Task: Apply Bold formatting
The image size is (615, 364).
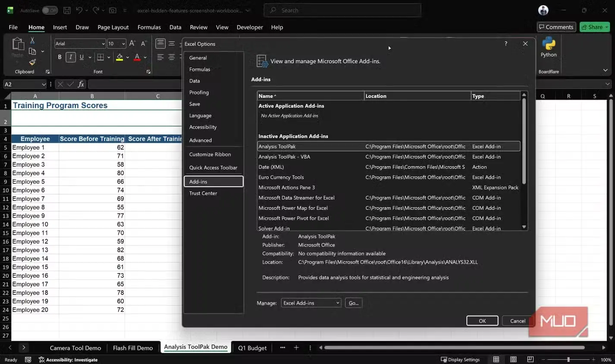Action: tap(60, 57)
